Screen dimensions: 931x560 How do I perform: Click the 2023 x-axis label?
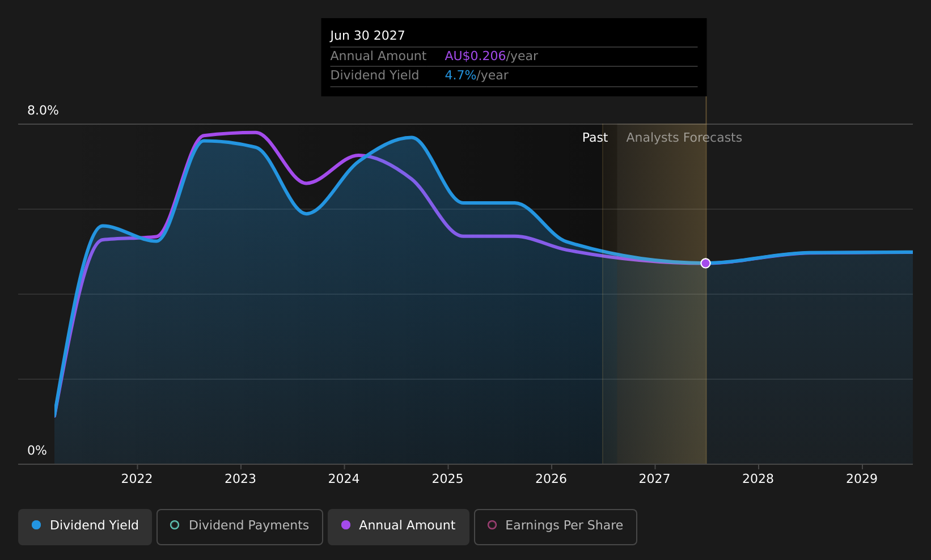click(240, 479)
